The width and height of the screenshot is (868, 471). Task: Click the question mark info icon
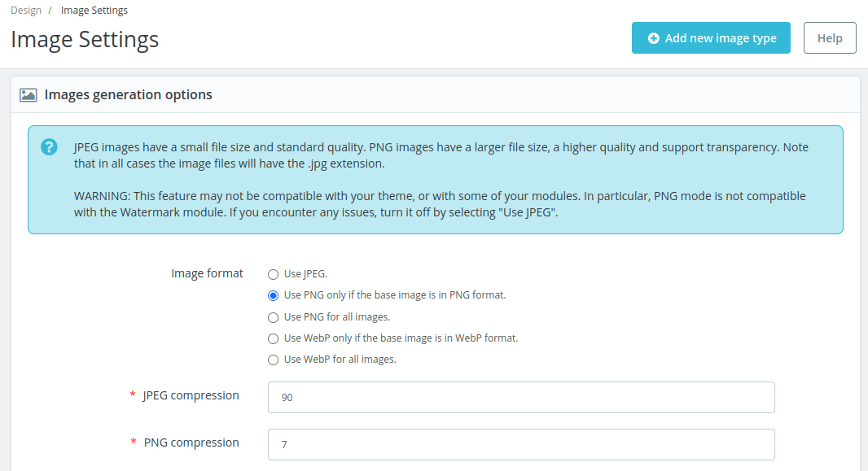49,147
